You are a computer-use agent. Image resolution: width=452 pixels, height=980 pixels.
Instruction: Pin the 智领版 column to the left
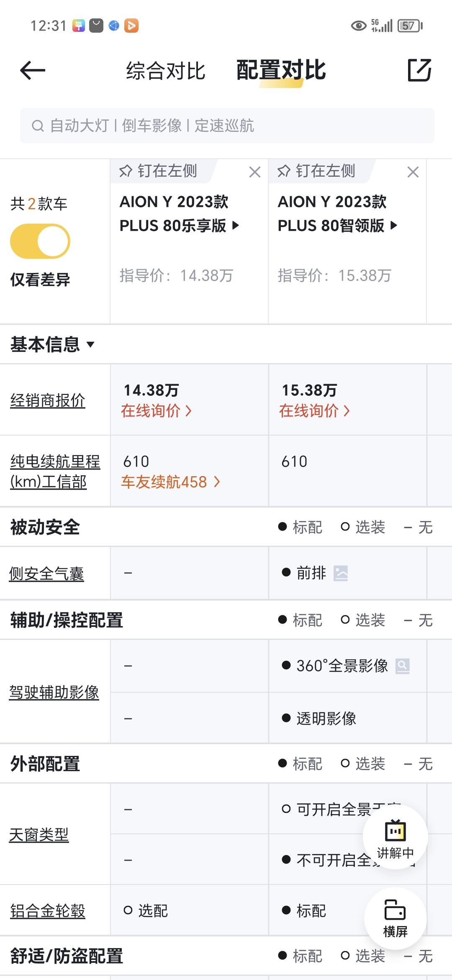[317, 171]
